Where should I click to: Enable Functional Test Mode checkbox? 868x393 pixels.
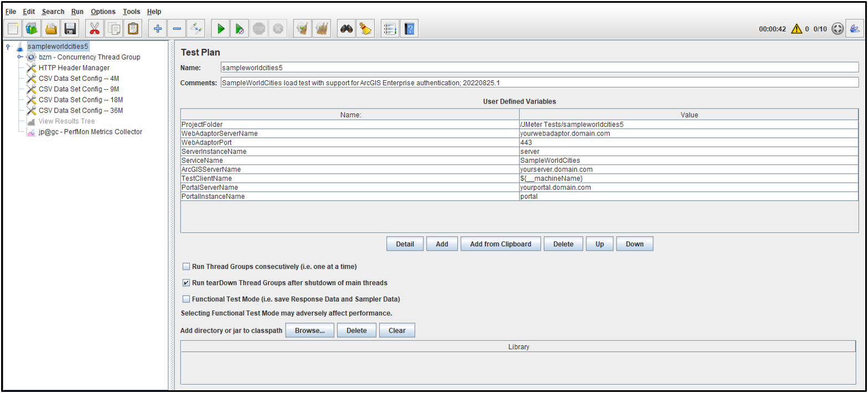(x=187, y=299)
